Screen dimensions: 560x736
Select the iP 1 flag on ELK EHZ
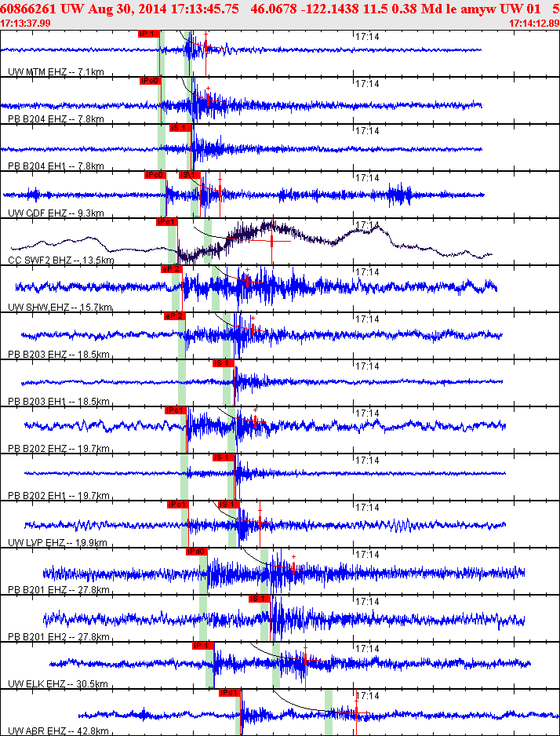click(x=203, y=646)
